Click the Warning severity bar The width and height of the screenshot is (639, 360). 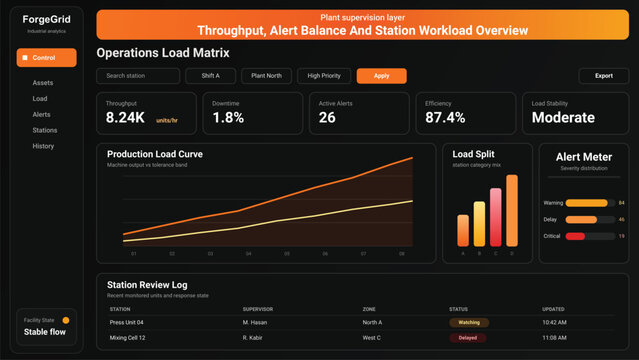(590, 203)
